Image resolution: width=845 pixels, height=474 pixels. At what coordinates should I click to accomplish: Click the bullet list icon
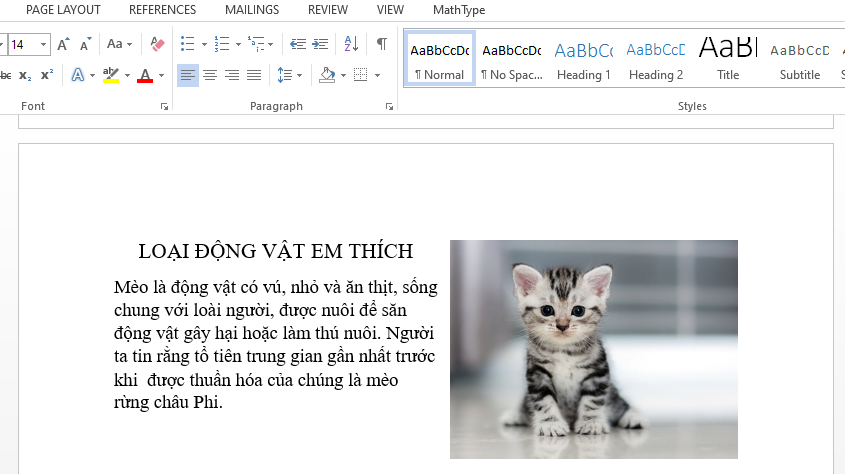[x=187, y=44]
